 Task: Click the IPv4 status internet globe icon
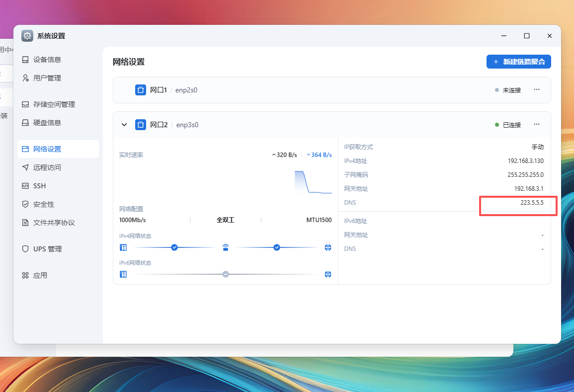click(328, 247)
